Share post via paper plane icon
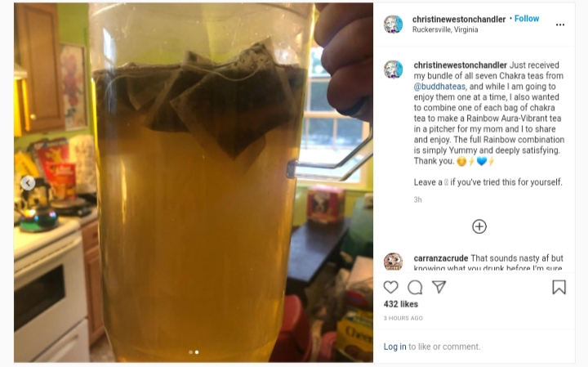 tap(439, 287)
